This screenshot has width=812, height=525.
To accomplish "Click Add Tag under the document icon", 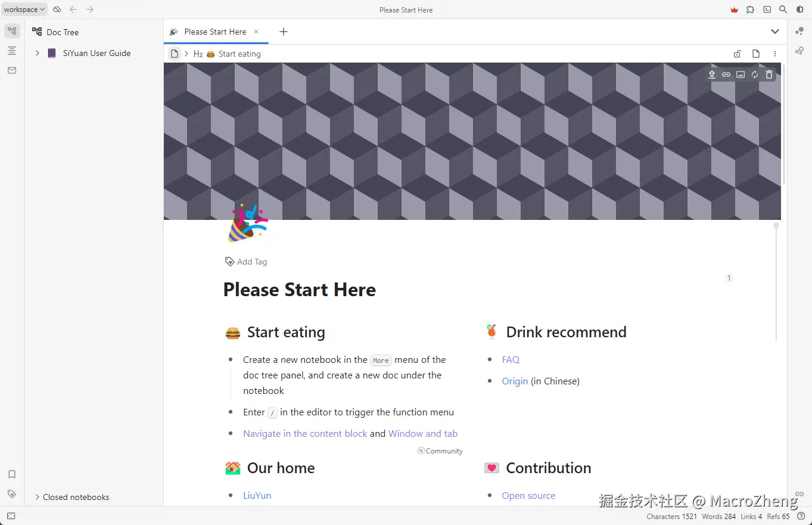I will click(246, 262).
